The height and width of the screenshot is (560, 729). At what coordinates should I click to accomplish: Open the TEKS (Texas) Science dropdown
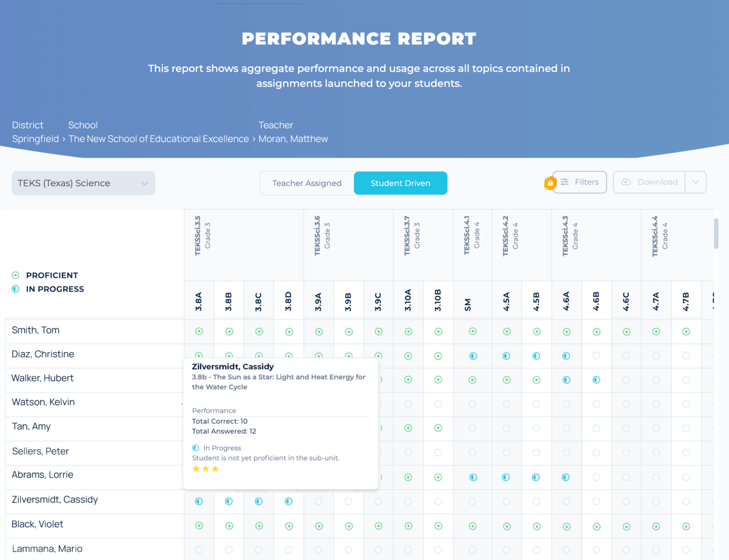click(x=83, y=183)
